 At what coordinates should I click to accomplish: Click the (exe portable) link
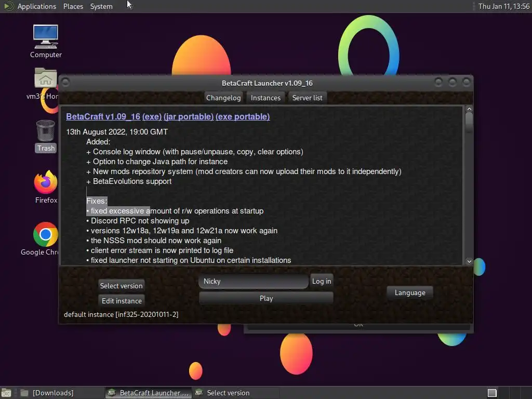(x=243, y=116)
